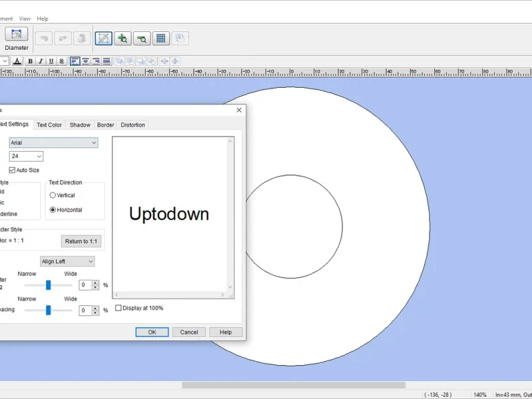The image size is (532, 399).
Task: Center align text in formatting bar
Action: point(86,61)
